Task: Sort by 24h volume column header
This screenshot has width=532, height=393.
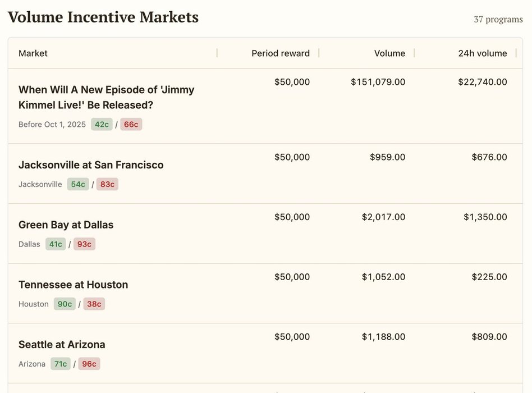Action: tap(482, 53)
